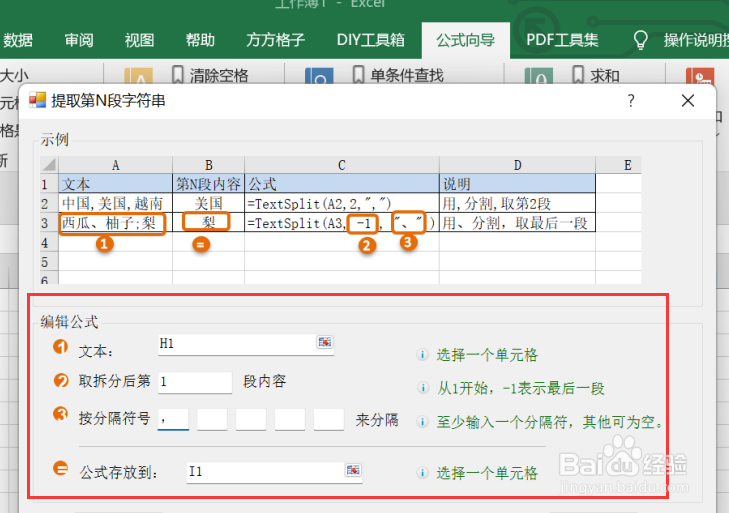Click the dialog help question mark button

pyautogui.click(x=630, y=100)
